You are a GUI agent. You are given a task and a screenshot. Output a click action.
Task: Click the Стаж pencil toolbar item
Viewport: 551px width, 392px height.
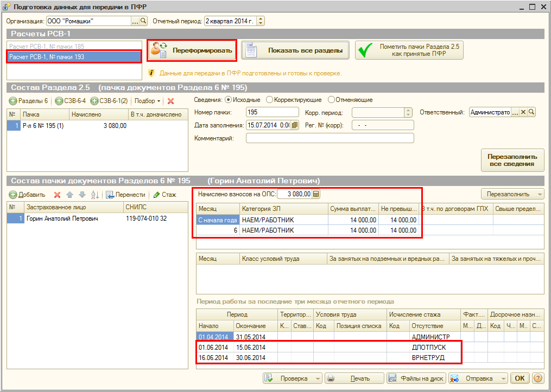pos(165,195)
